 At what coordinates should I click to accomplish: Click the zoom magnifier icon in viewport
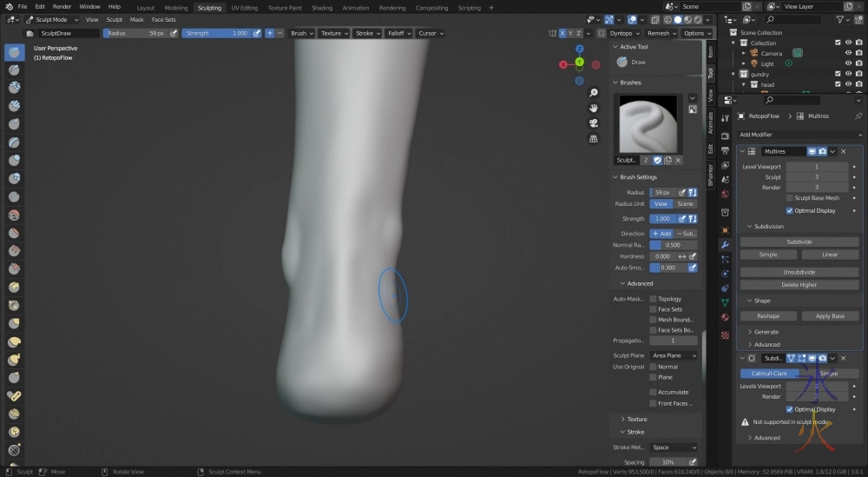(593, 93)
